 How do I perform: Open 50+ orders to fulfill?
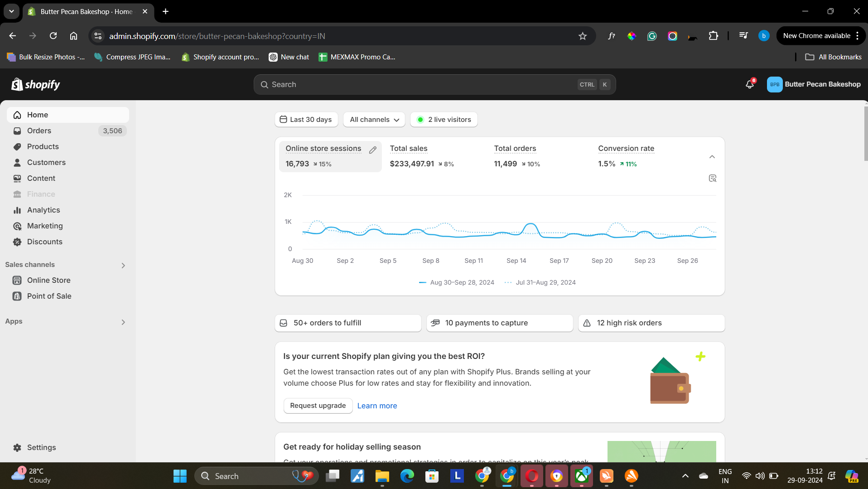[348, 323]
